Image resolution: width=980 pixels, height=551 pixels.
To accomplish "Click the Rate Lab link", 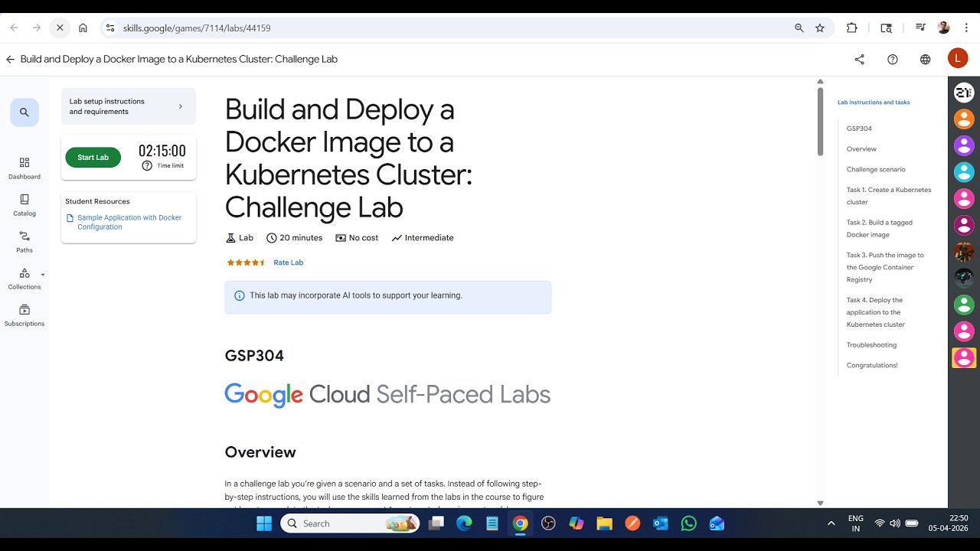I will pos(289,262).
